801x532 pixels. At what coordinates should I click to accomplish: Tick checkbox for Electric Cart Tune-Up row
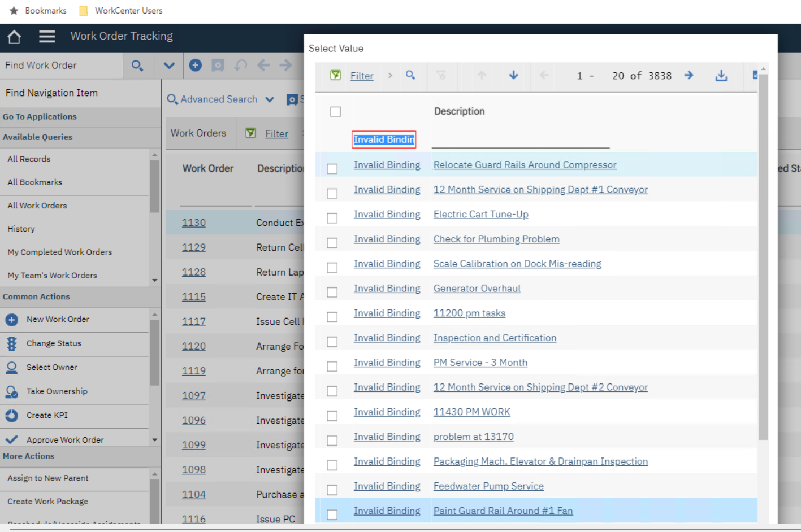tap(332, 218)
